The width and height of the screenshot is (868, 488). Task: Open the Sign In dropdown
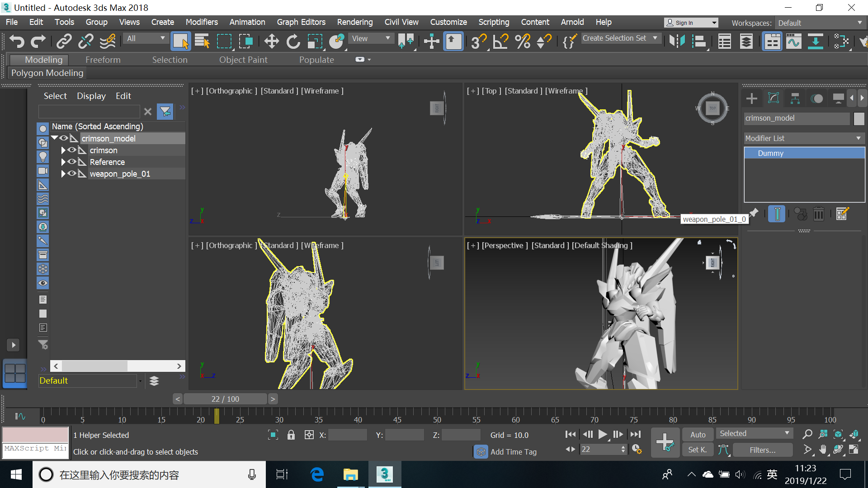(691, 23)
